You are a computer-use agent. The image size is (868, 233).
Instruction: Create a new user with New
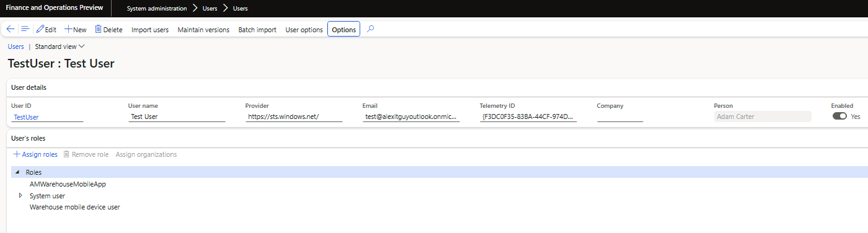(x=76, y=29)
